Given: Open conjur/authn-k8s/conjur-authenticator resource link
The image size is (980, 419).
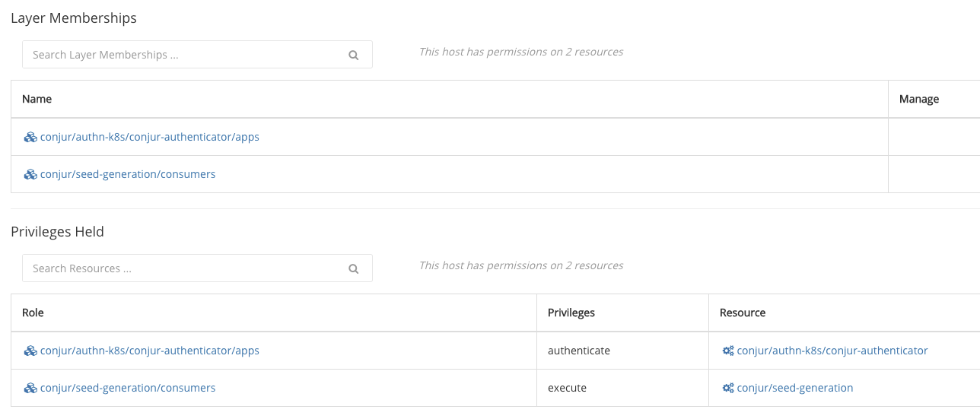Looking at the screenshot, I should point(832,351).
